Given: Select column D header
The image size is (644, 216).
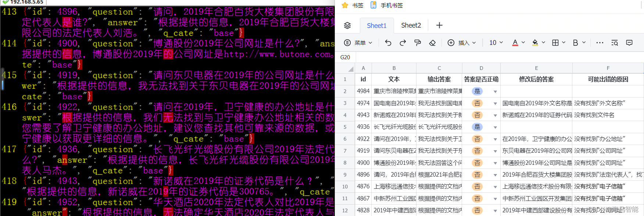Looking at the screenshot, I should tap(481, 68).
